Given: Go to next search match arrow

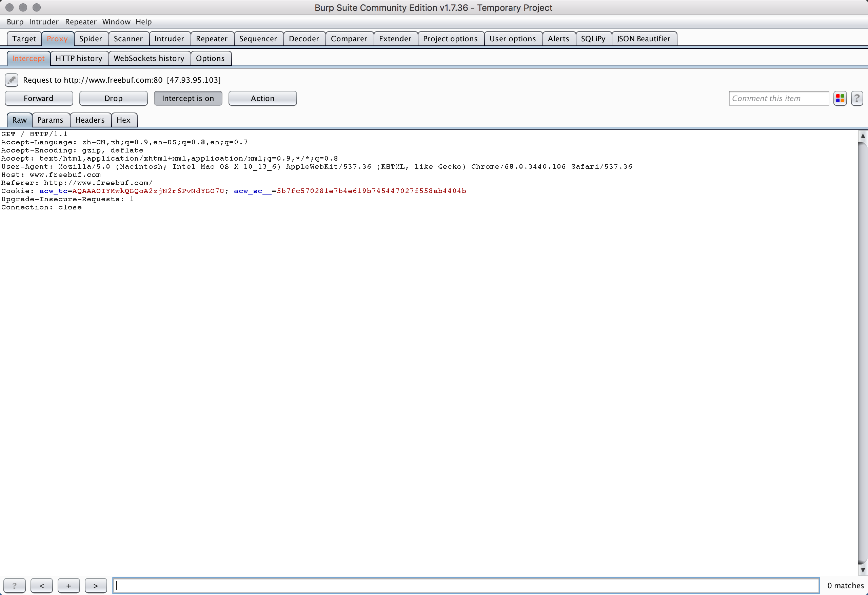Looking at the screenshot, I should [96, 585].
